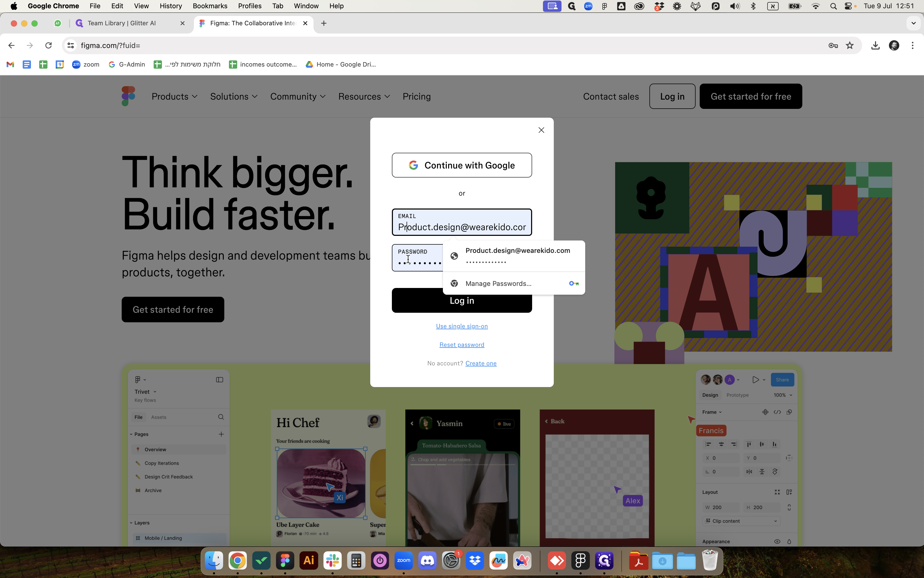Click the Continue with Google button
The width and height of the screenshot is (924, 578).
click(462, 165)
